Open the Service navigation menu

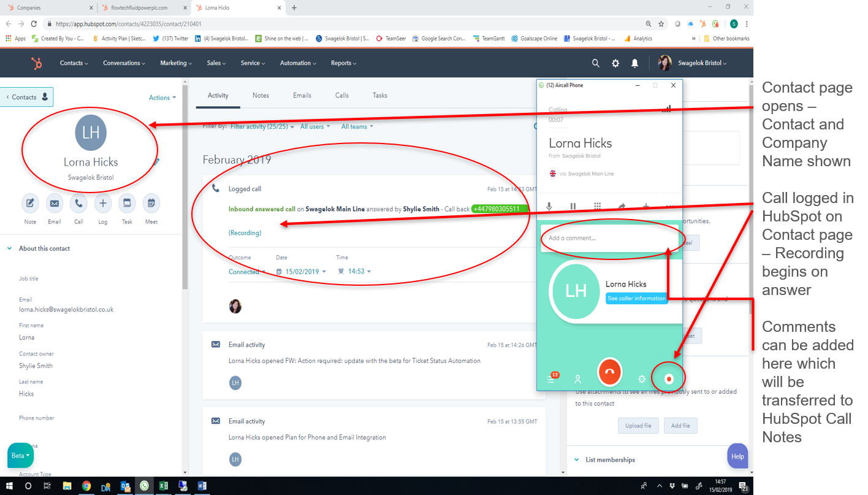(253, 63)
